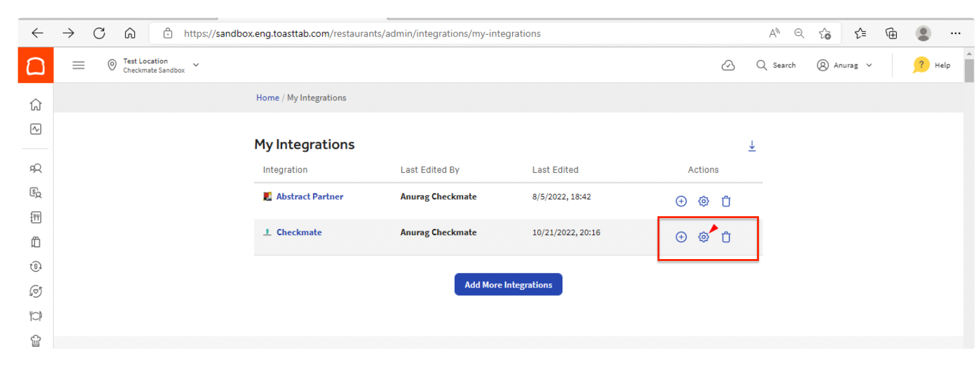Open the loyalty heart icon in the sidebar
Viewport: 980px width, 382px height.
click(x=36, y=291)
